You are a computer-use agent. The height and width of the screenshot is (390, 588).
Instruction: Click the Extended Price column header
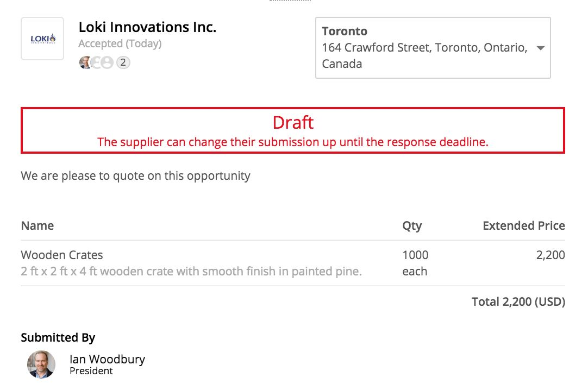524,225
